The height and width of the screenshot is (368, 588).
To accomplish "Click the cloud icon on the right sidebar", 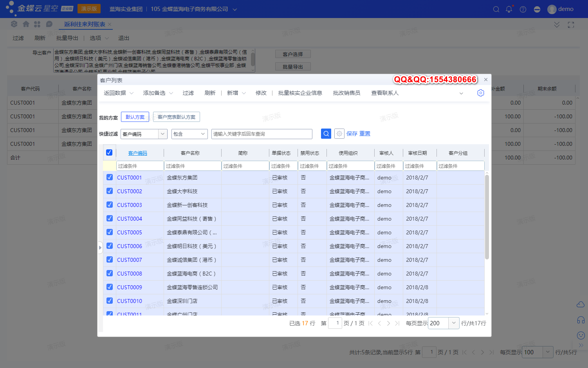I will click(x=581, y=305).
